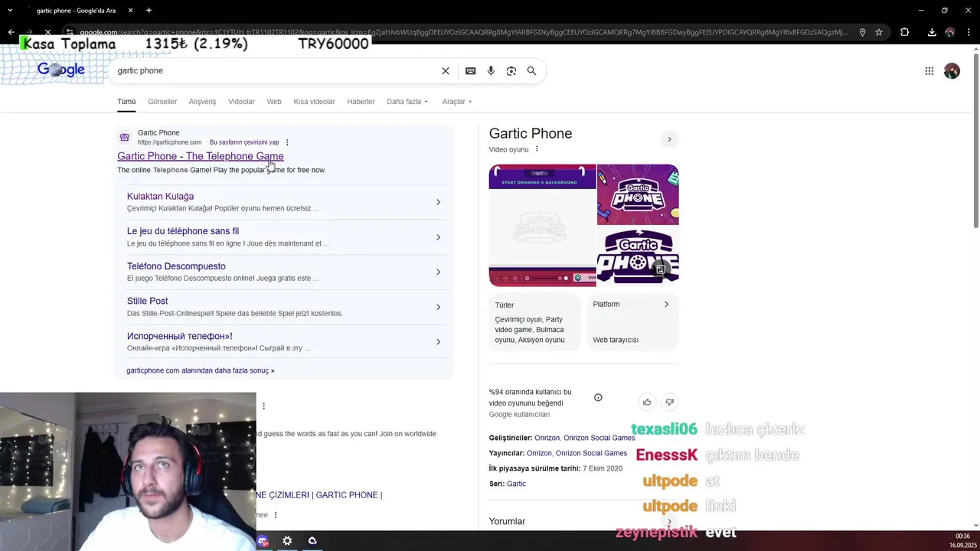The width and height of the screenshot is (980, 551).
Task: Click the thumbs up button
Action: click(647, 402)
